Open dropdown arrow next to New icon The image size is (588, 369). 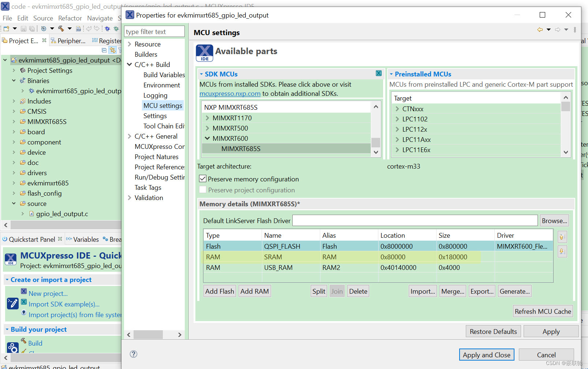(15, 29)
